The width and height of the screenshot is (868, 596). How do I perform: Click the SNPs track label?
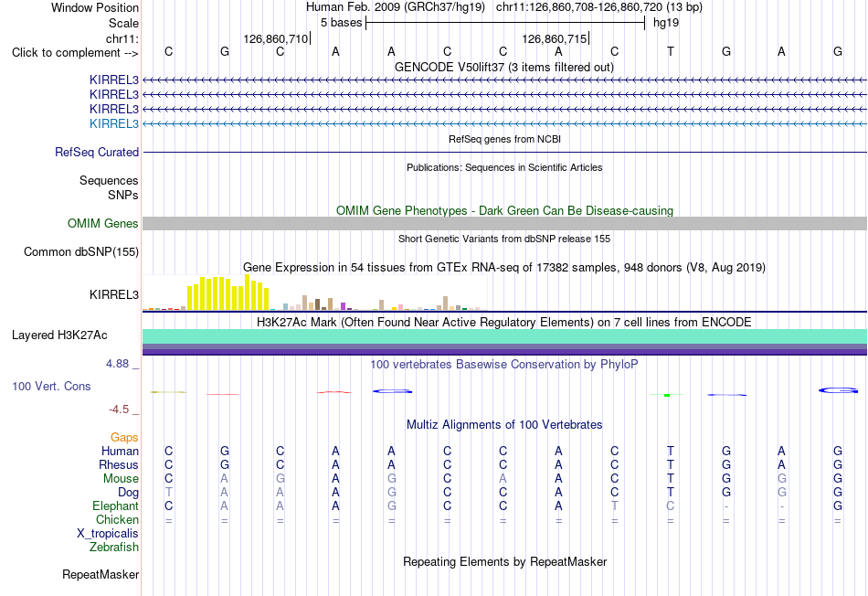click(x=123, y=195)
